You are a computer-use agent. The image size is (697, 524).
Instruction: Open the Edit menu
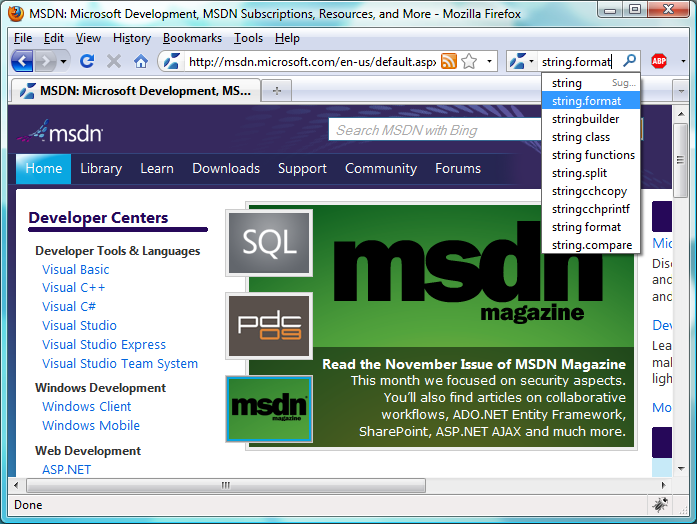(x=54, y=38)
